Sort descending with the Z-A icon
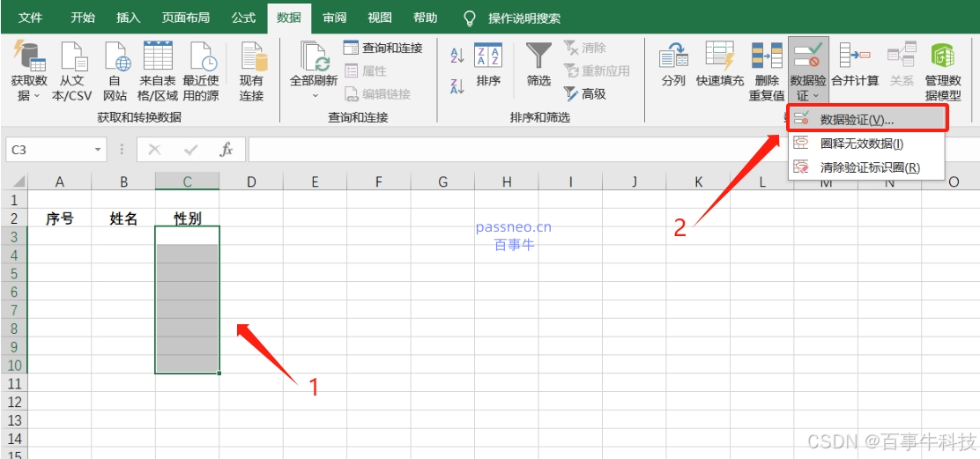Screen dimensions: 980x459 pyautogui.click(x=457, y=85)
